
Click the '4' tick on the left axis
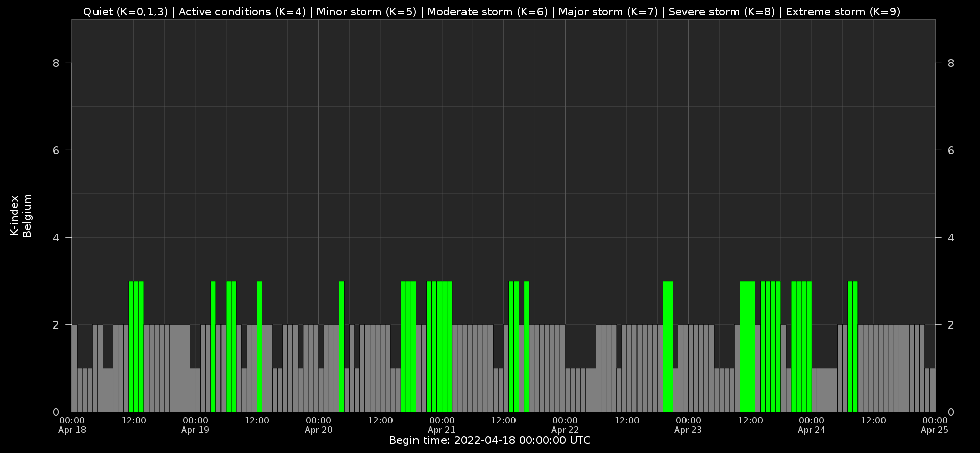56,238
